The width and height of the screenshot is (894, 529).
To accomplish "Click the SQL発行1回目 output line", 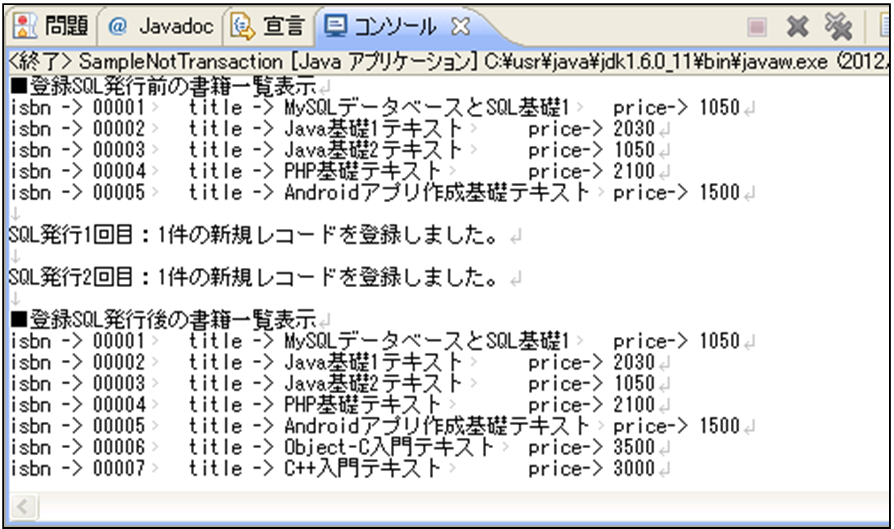I will (x=252, y=236).
